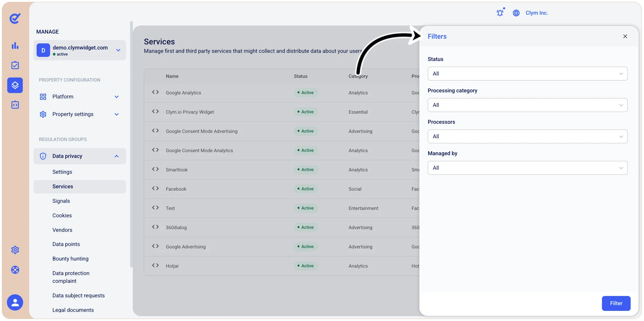The height and width of the screenshot is (321, 644).
Task: Open Data protection complaint menu item
Action: (x=71, y=277)
